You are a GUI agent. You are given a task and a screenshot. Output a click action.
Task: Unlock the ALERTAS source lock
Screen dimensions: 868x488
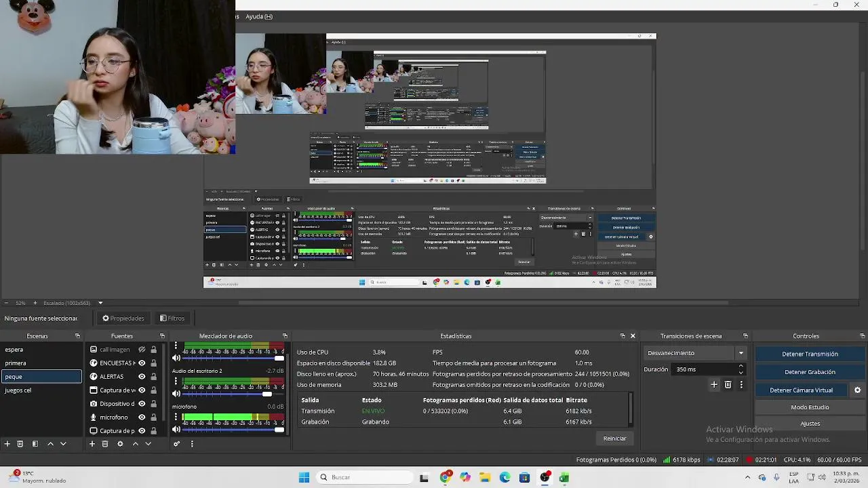pyautogui.click(x=153, y=377)
